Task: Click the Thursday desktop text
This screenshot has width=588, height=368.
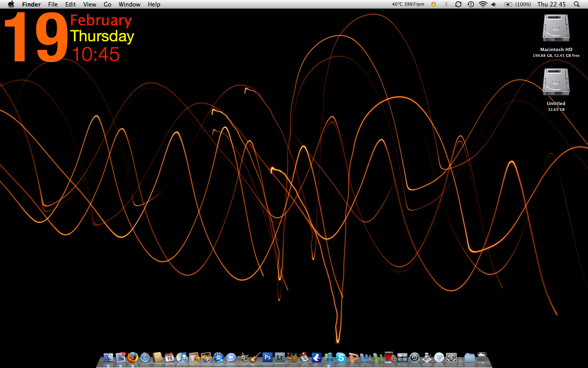Action: (102, 36)
